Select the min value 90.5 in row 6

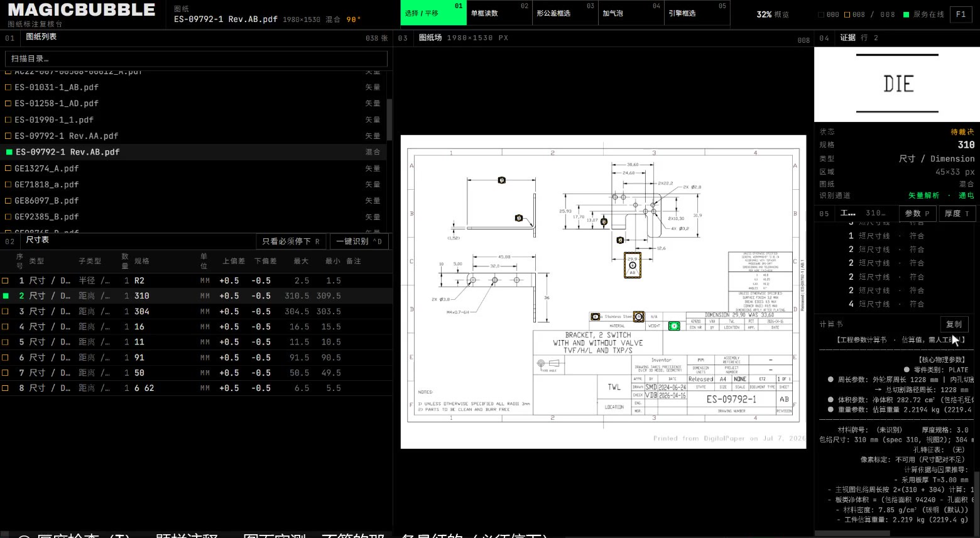331,358
